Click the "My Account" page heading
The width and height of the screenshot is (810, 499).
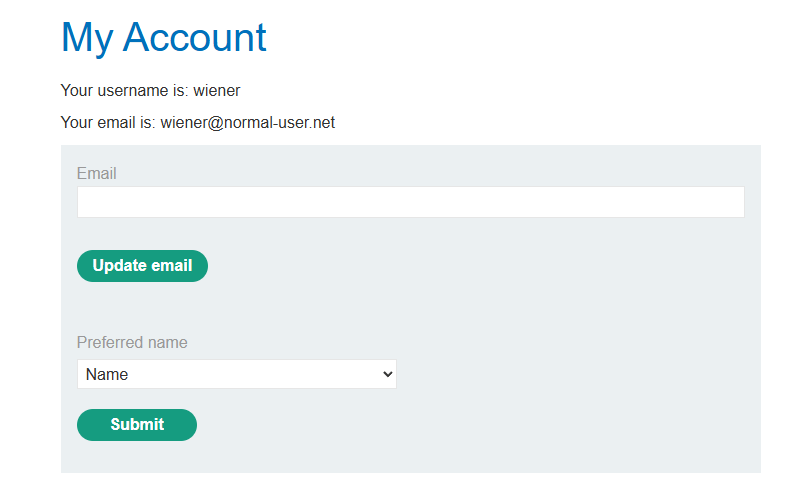click(x=164, y=38)
